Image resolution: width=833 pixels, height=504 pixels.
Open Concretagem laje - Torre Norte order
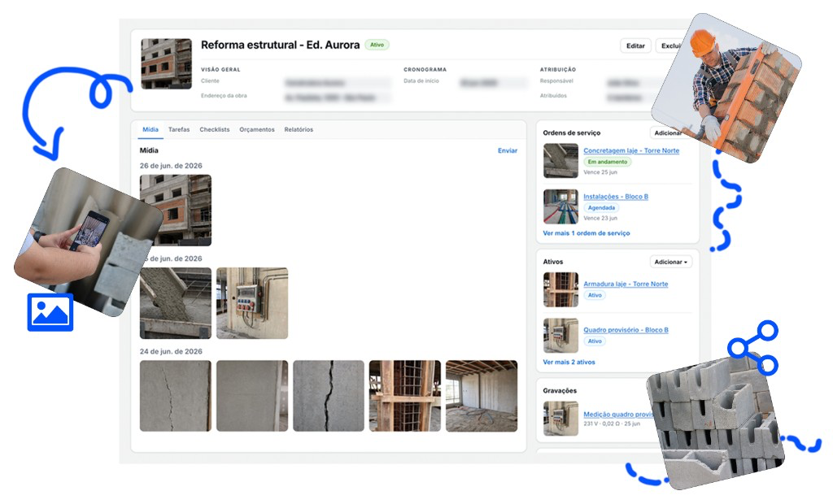click(631, 151)
